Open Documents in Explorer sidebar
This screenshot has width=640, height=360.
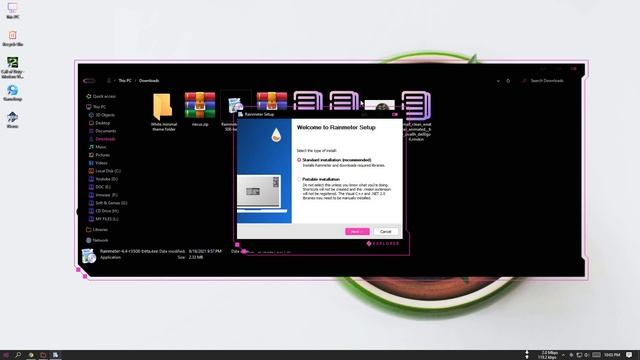click(x=102, y=131)
